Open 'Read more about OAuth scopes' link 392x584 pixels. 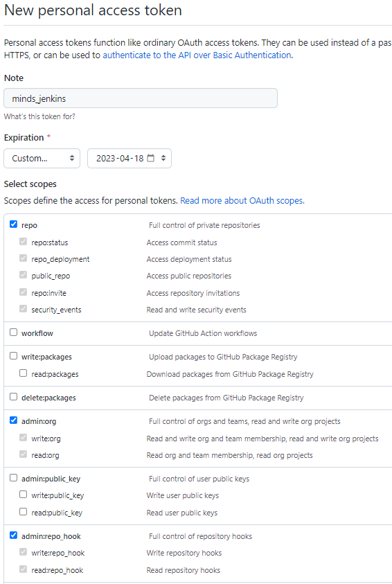242,201
